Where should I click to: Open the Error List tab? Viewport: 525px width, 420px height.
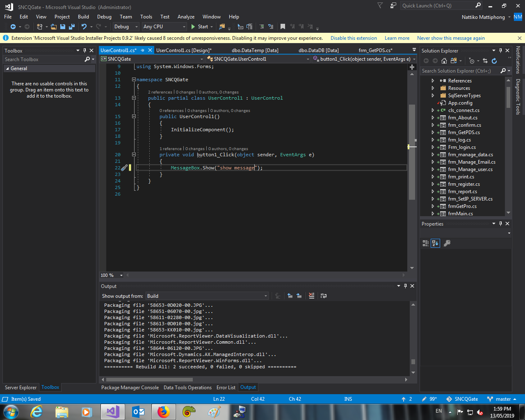pos(226,388)
